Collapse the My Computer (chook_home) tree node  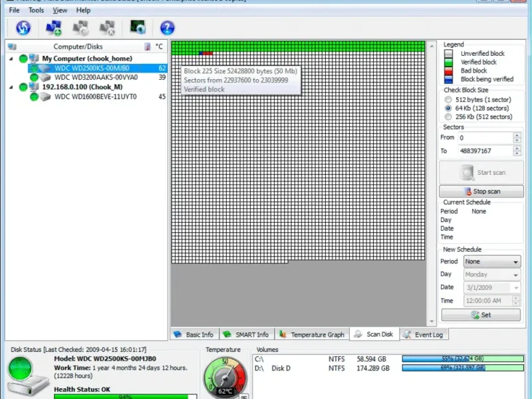[x=11, y=59]
